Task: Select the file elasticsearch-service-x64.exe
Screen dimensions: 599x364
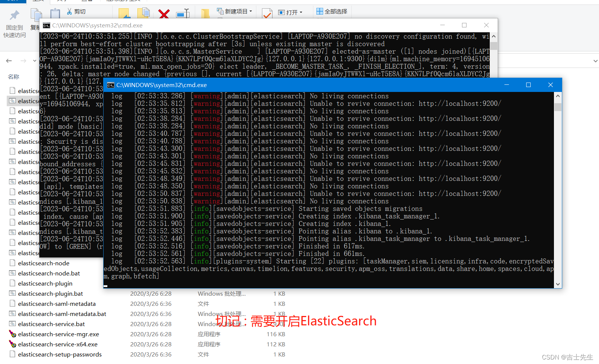Action: pyautogui.click(x=58, y=344)
